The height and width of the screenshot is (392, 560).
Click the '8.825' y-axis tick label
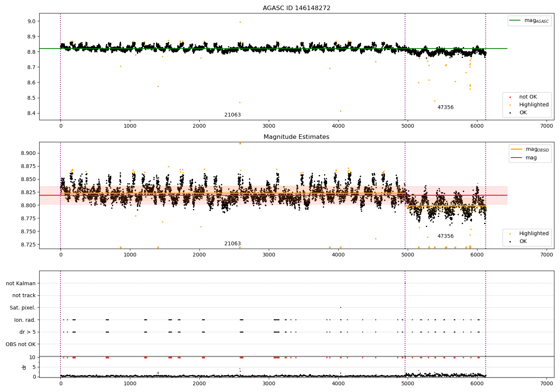click(x=29, y=192)
